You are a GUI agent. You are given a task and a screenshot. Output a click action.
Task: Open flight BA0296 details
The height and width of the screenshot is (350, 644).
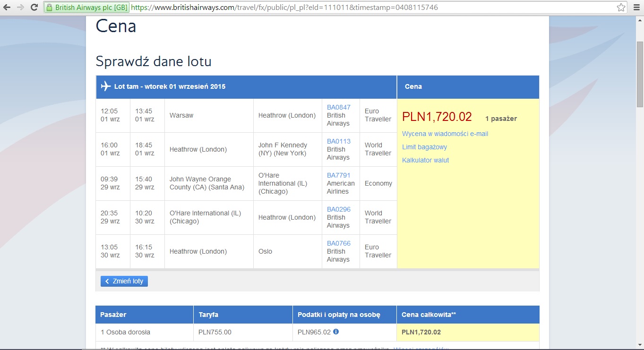(339, 209)
